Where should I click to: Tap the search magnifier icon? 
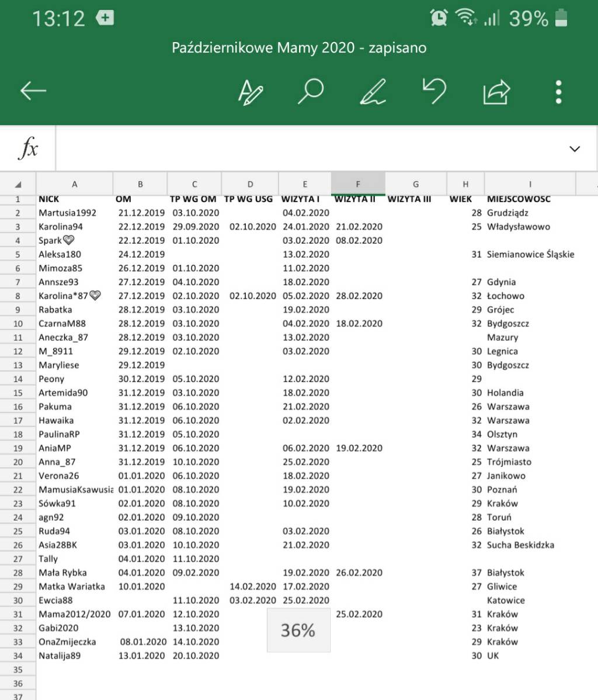(x=311, y=91)
